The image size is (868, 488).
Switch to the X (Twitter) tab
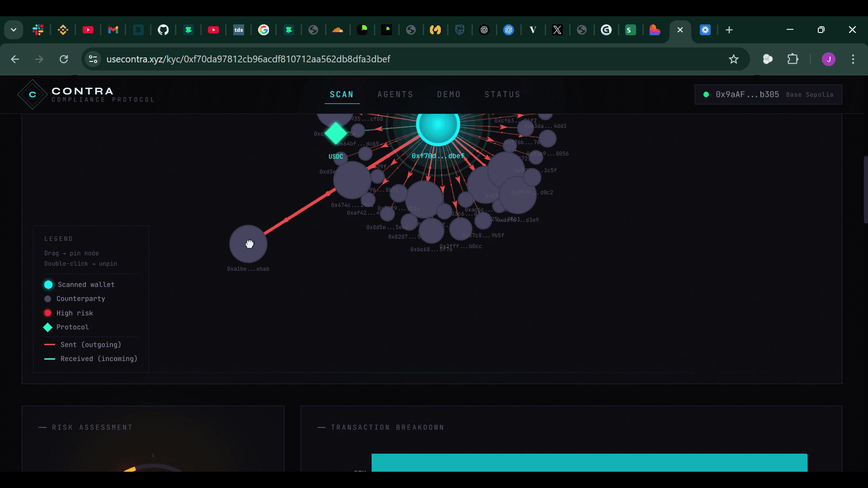click(x=557, y=30)
